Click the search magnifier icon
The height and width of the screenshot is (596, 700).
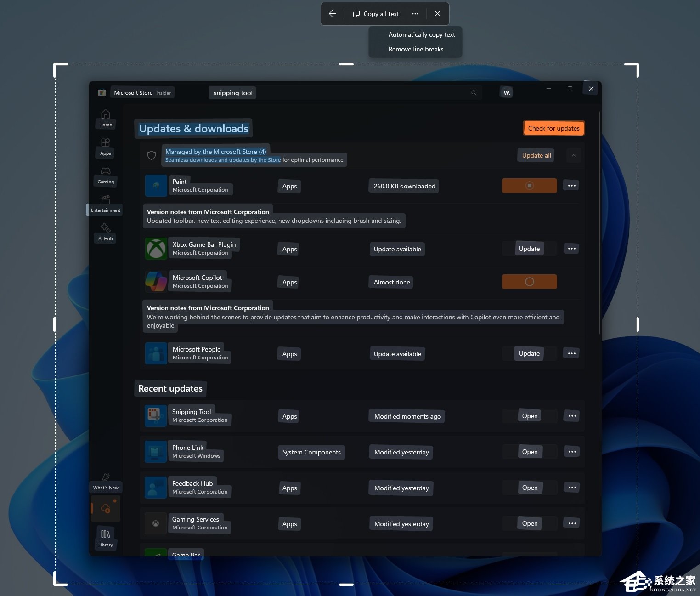pyautogui.click(x=474, y=93)
